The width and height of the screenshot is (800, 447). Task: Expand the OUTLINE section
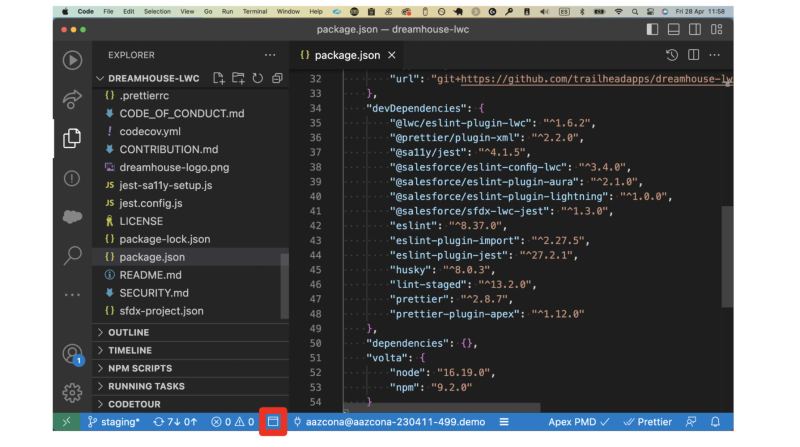click(191, 332)
